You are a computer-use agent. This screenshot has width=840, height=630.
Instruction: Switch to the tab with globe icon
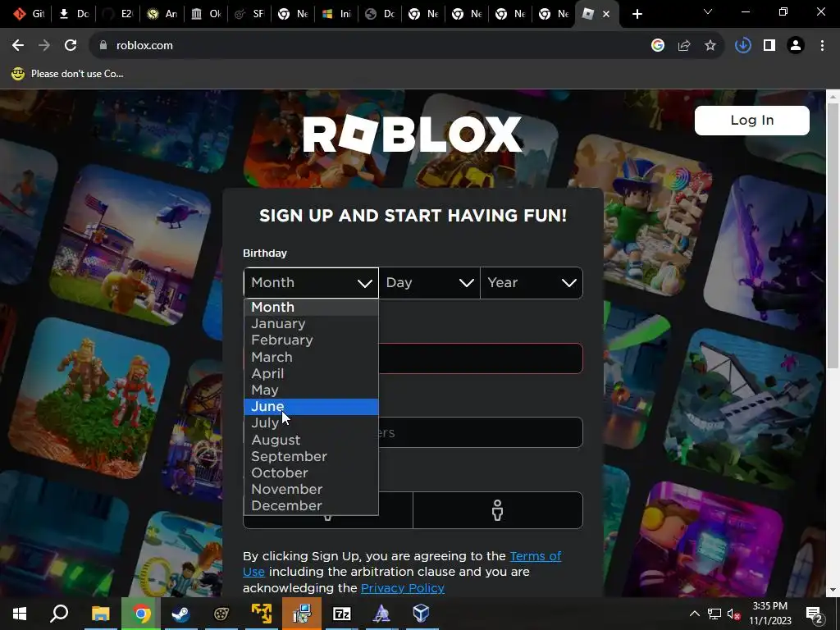tap(380, 14)
